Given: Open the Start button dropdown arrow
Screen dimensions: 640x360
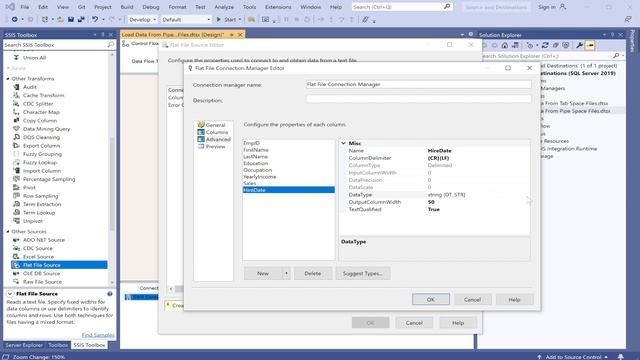Looking at the screenshot, I should (x=240, y=19).
